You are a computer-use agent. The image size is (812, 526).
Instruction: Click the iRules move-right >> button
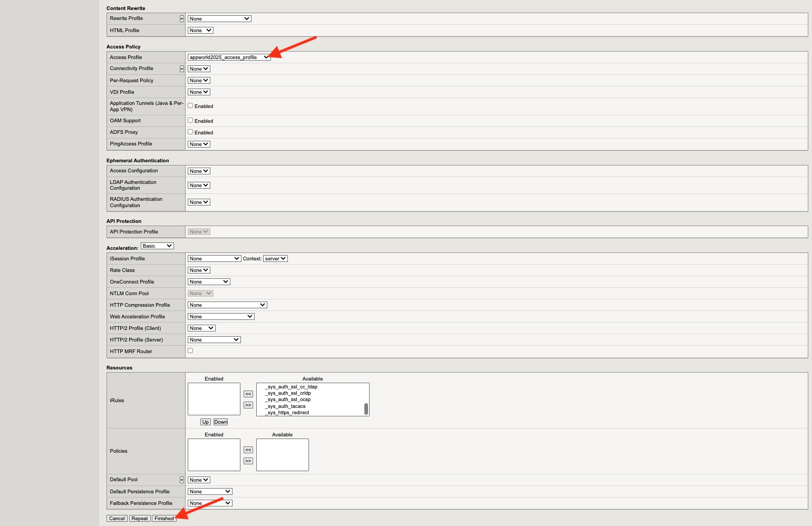(x=248, y=405)
